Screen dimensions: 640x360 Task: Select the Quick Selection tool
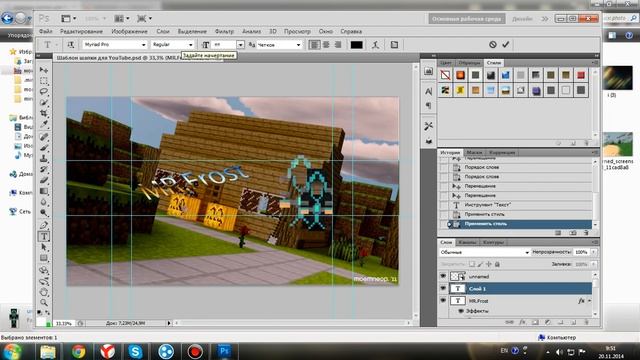coord(44,102)
